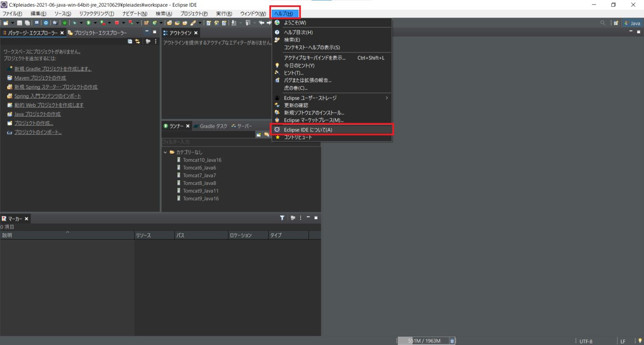This screenshot has width=644, height=345.
Task: Run garbage collector trash icon in status bar
Action: pos(452,341)
